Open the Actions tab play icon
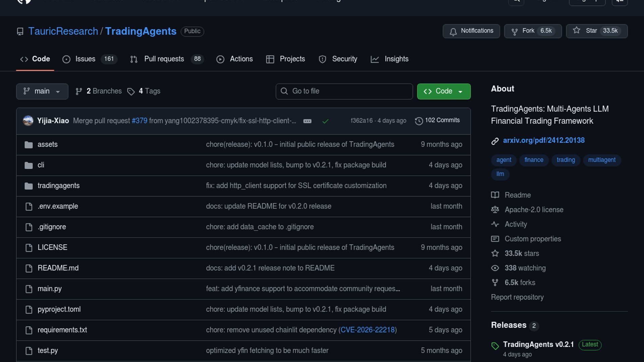The image size is (644, 362). coord(220,59)
